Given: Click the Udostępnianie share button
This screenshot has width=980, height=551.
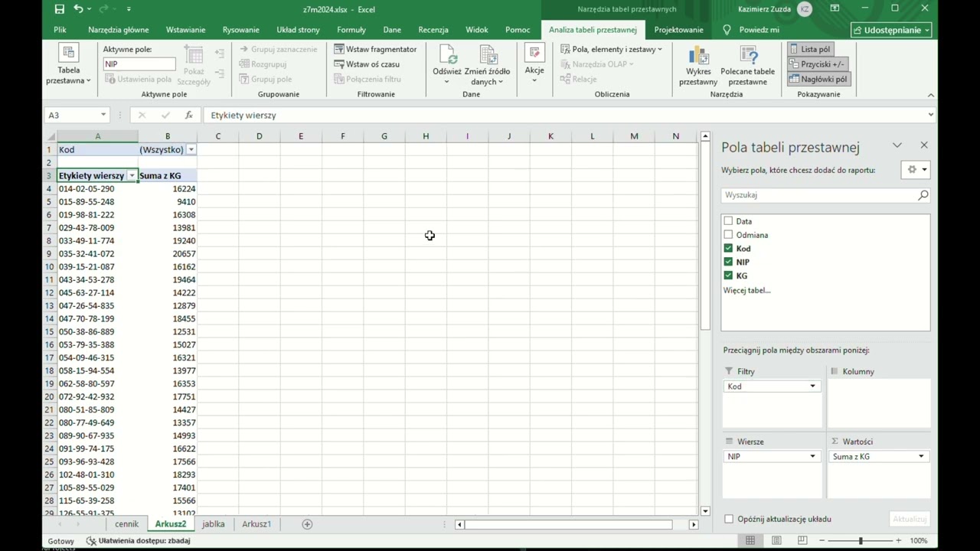Looking at the screenshot, I should click(x=892, y=30).
